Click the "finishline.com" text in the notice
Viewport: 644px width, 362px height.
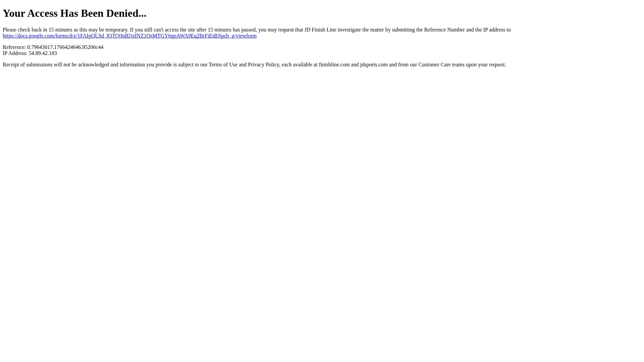tap(334, 65)
